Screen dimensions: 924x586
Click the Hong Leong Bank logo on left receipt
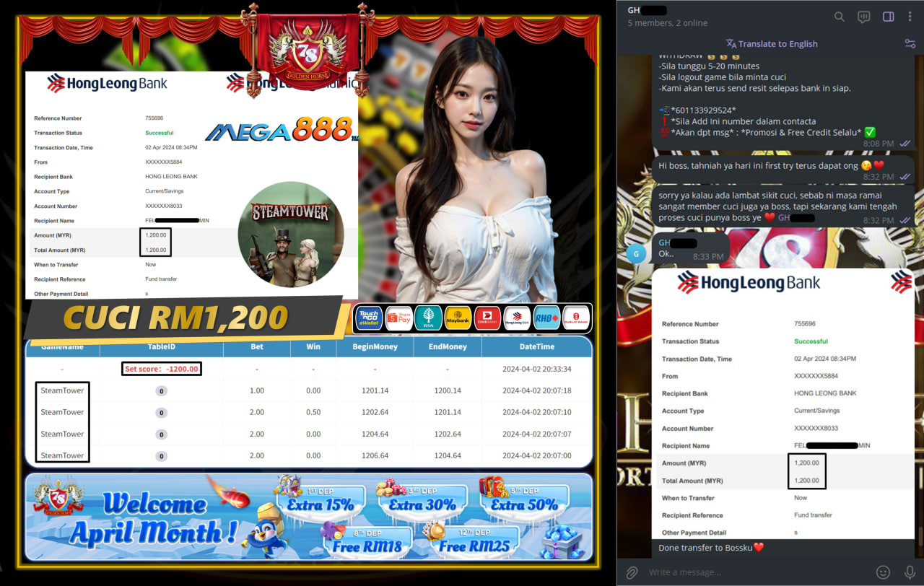pyautogui.click(x=107, y=84)
